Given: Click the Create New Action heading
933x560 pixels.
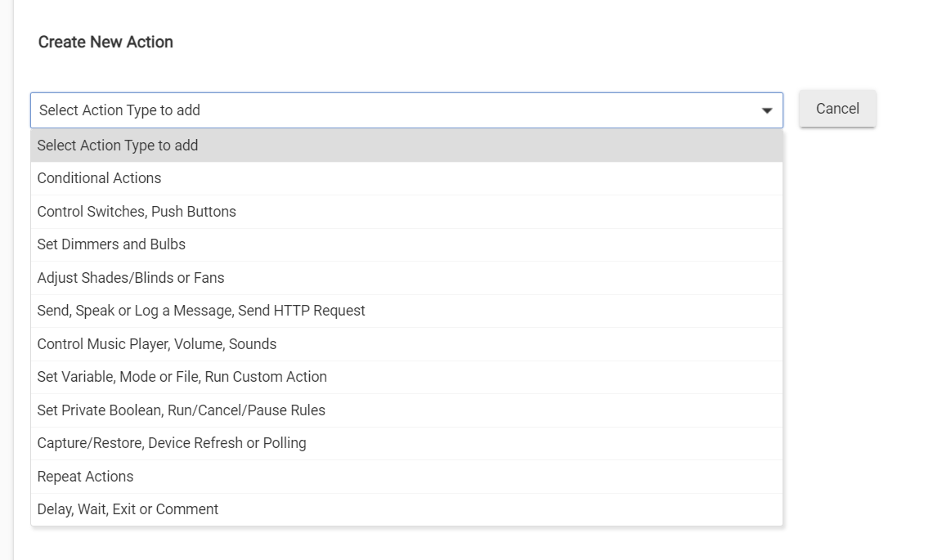Looking at the screenshot, I should [105, 43].
